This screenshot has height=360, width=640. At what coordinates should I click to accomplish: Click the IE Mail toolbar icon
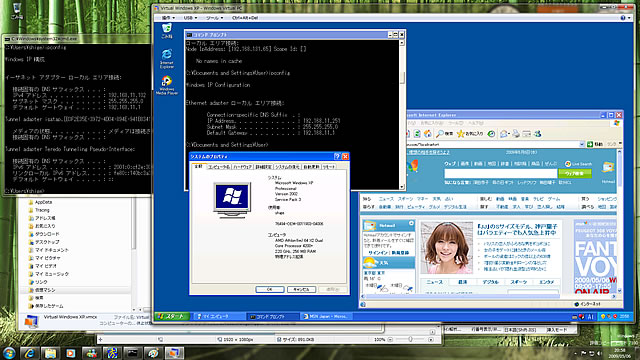pyautogui.click(x=504, y=133)
